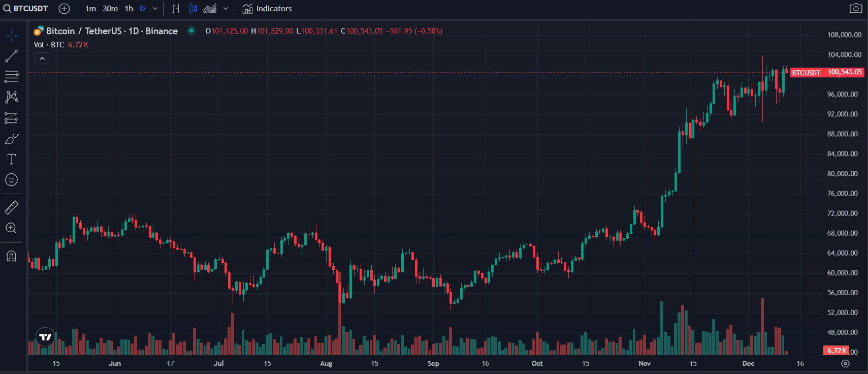
Task: Click the 80,000.00 price scale value
Action: tap(843, 173)
